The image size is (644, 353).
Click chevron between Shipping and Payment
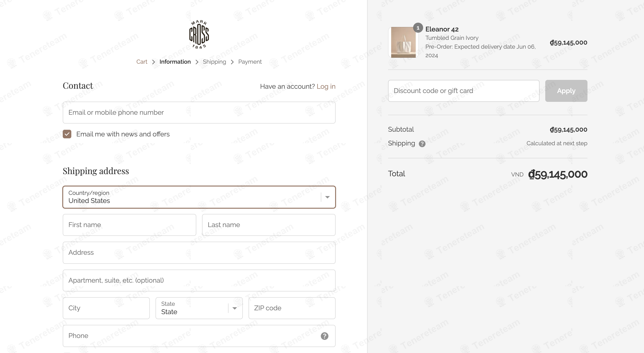point(232,62)
